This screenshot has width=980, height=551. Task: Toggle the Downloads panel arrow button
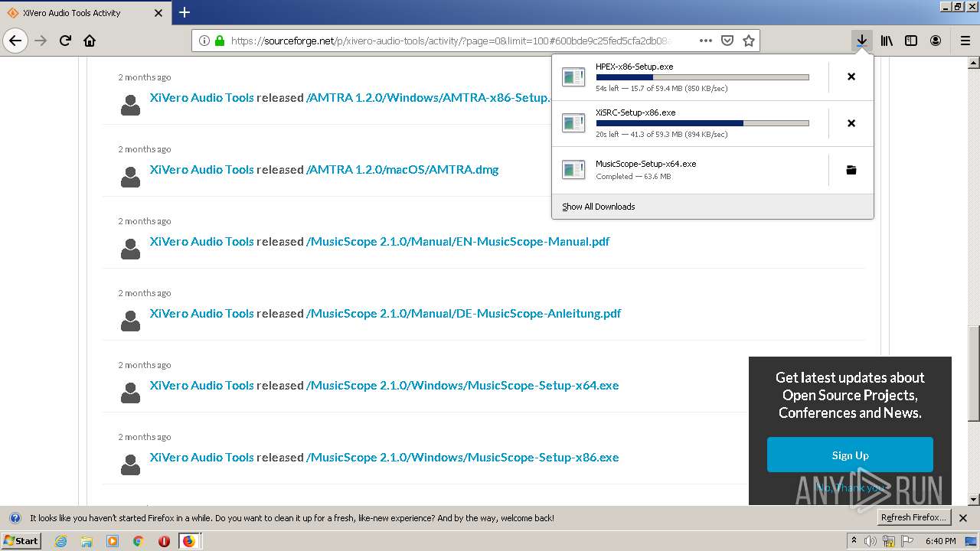(x=862, y=41)
